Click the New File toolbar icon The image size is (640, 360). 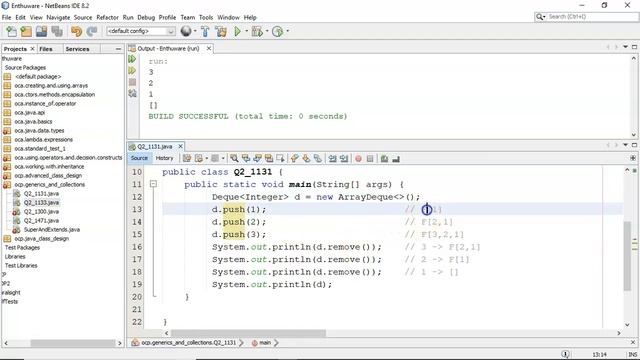click(x=11, y=31)
